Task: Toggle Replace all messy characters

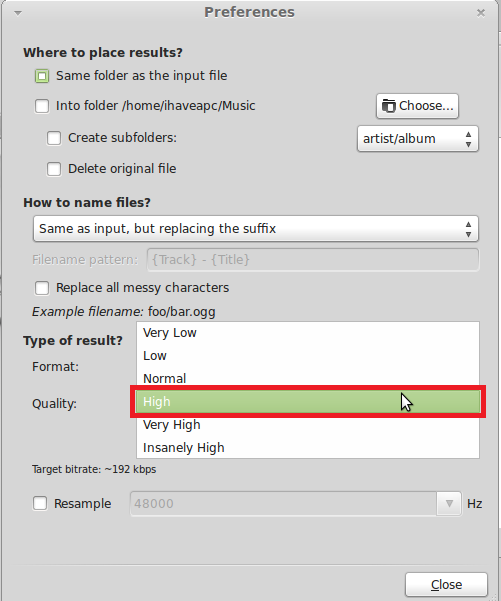Action: click(x=42, y=288)
